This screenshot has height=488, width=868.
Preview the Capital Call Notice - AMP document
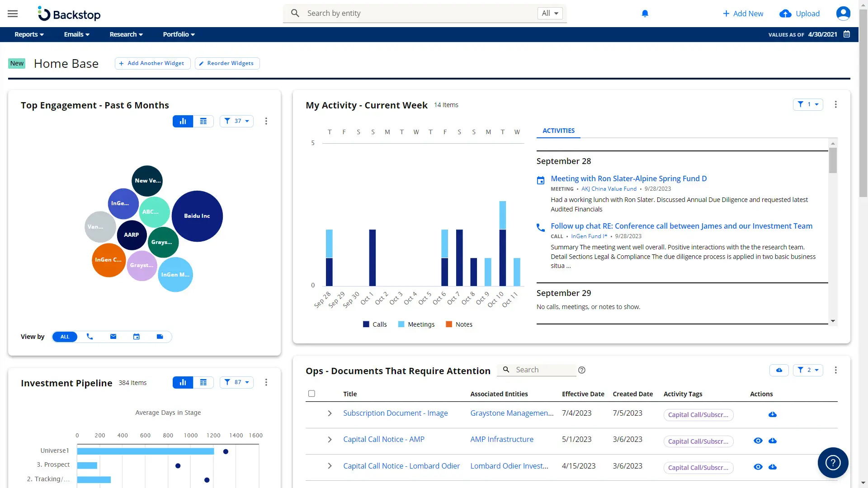(x=758, y=441)
